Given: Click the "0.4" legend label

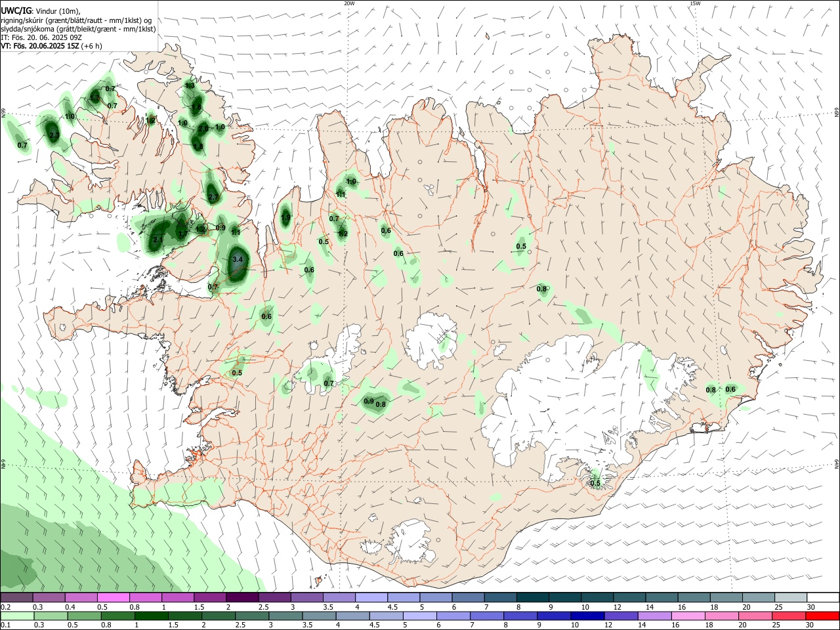Looking at the screenshot, I should pos(70,607).
